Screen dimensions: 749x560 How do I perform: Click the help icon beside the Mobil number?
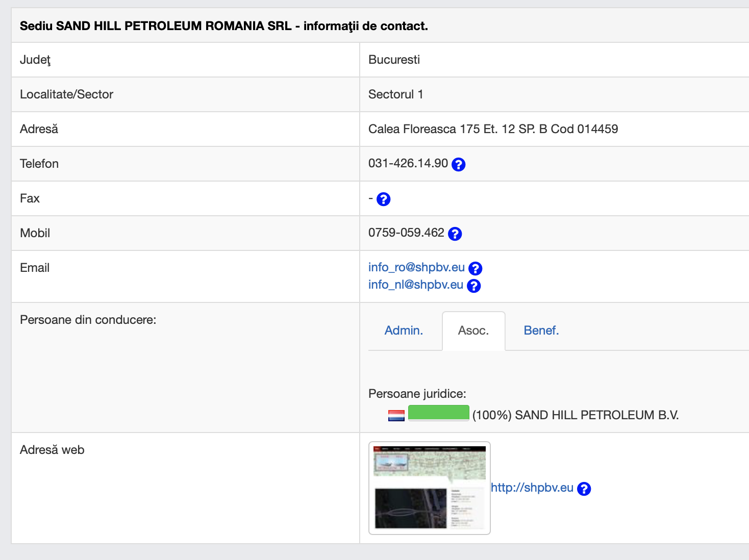click(455, 234)
